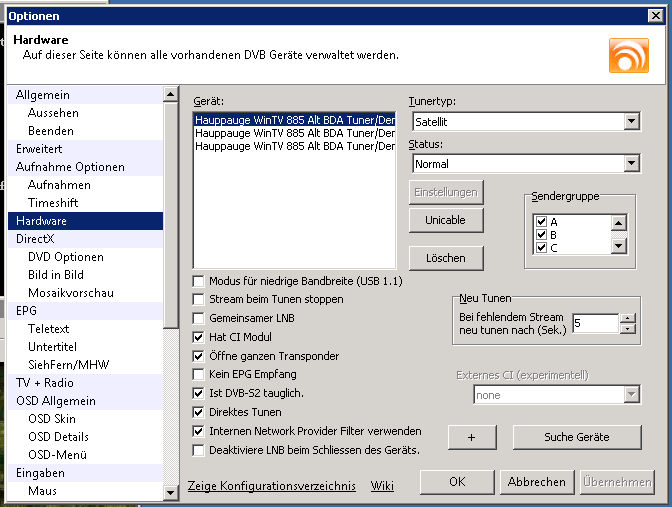Click Abbrechen to cancel

point(537,482)
